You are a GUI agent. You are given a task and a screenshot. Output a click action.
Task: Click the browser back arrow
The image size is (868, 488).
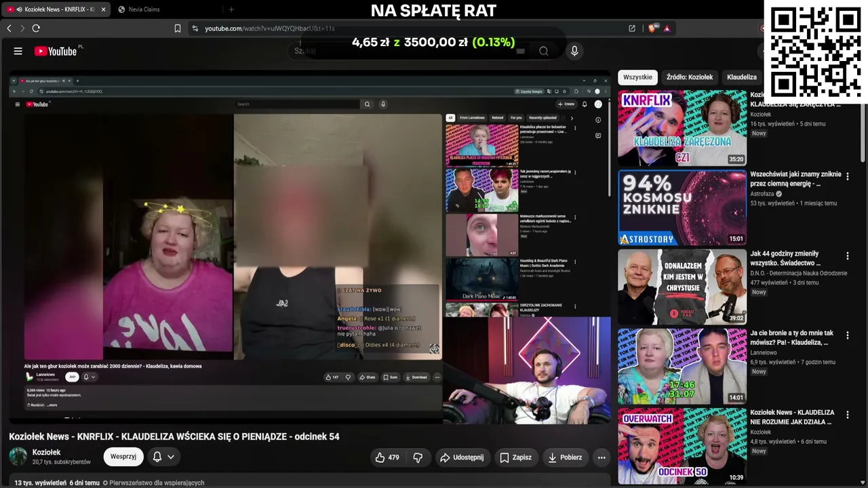[x=9, y=28]
